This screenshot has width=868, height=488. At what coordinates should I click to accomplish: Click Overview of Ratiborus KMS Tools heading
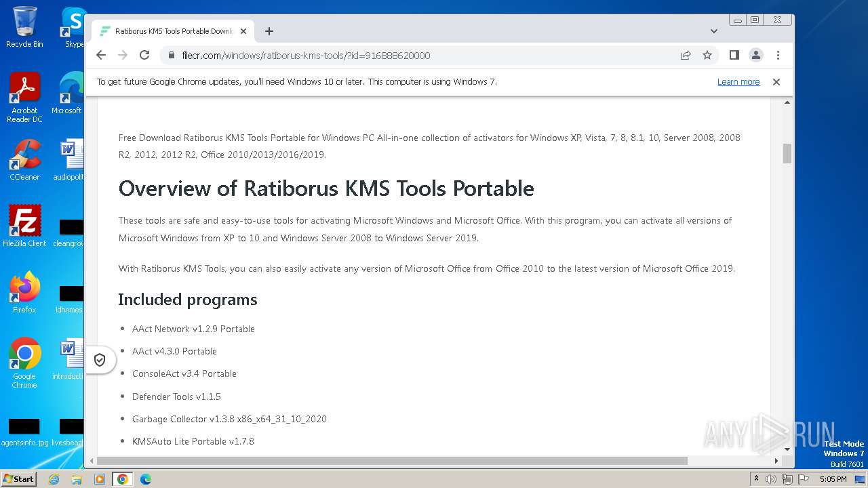point(326,188)
